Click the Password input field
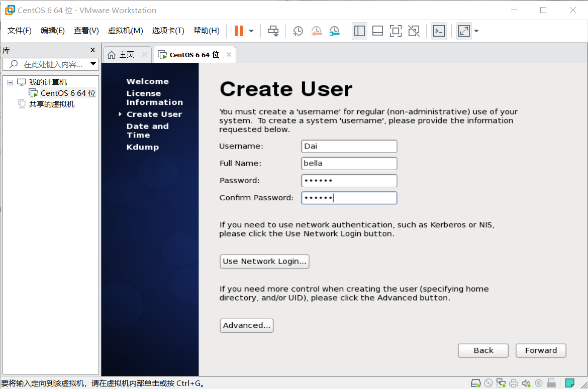Image resolution: width=588 pixels, height=389 pixels. 349,181
